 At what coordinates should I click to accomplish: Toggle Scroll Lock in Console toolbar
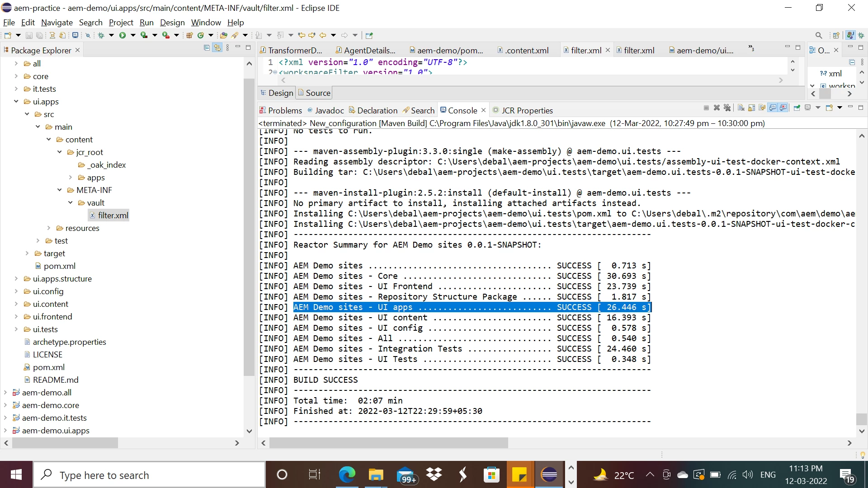[x=751, y=108]
